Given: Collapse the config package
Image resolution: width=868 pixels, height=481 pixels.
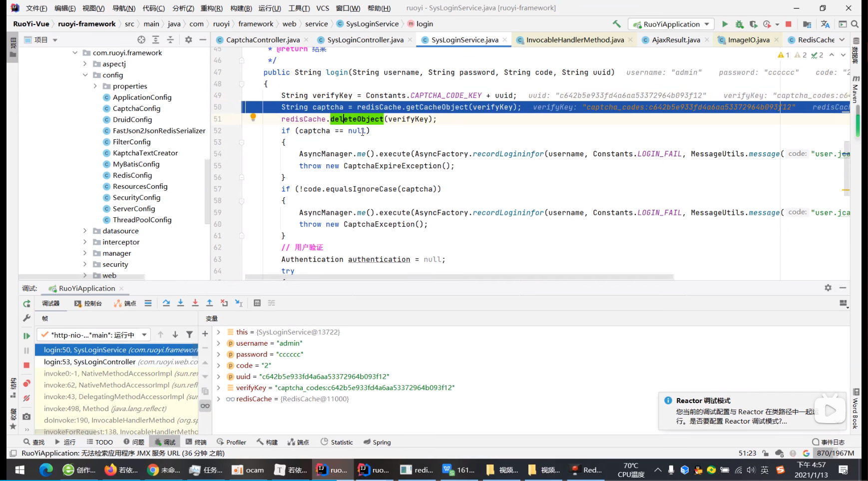Looking at the screenshot, I should [85, 75].
